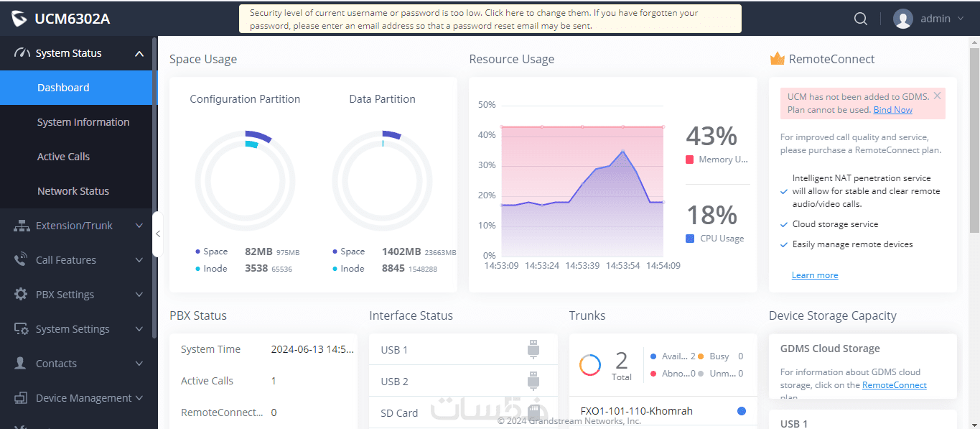This screenshot has width=980, height=429.
Task: Click the System Settings monitor-gear icon
Action: [22, 329]
